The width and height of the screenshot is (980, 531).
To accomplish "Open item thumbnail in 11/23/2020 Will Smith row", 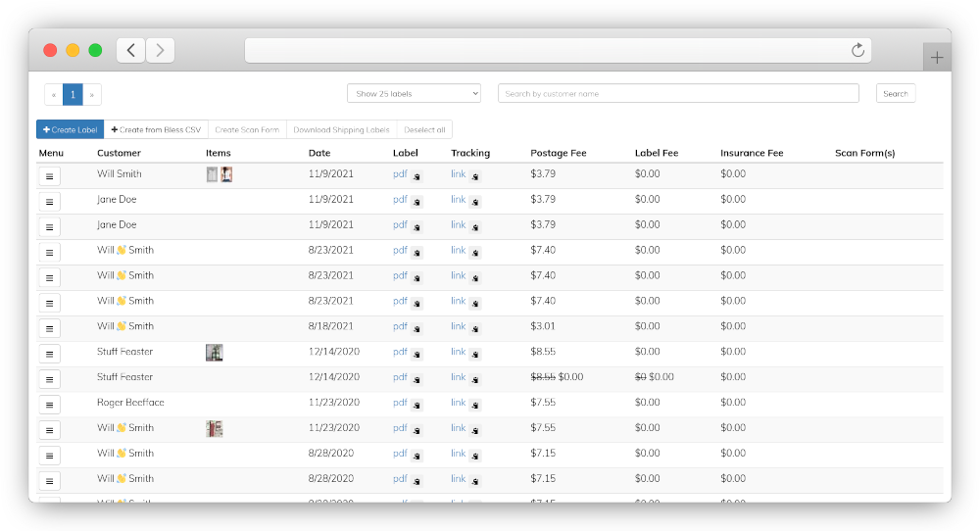I will pos(215,428).
